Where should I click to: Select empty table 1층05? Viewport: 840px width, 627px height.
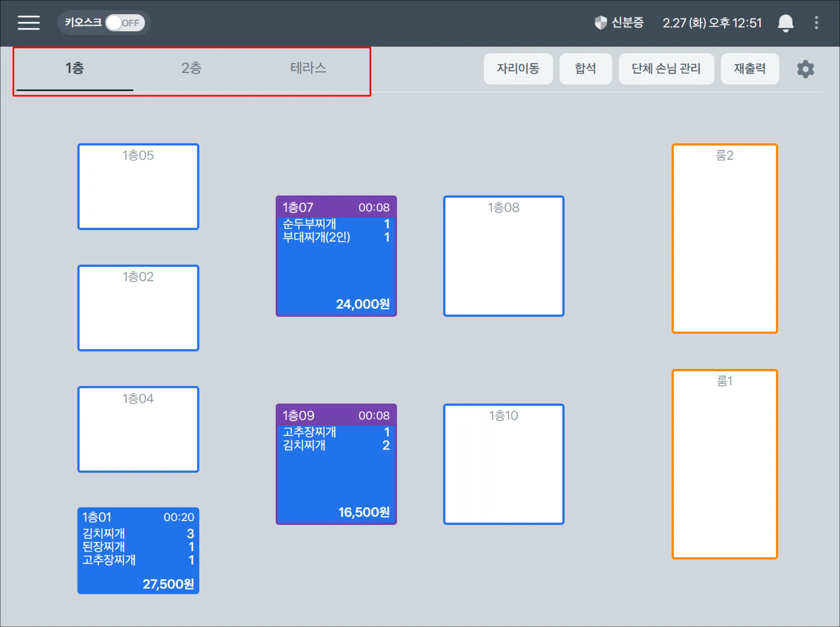point(138,187)
